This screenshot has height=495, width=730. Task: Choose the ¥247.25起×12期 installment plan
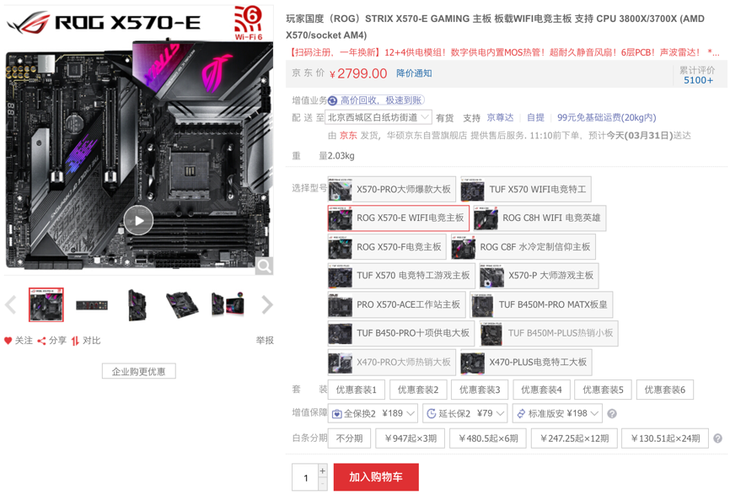[575, 438]
